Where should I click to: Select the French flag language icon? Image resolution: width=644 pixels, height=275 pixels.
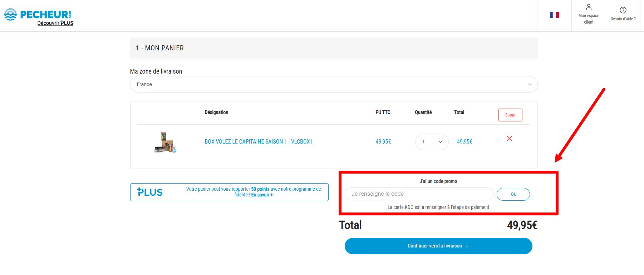coord(554,15)
